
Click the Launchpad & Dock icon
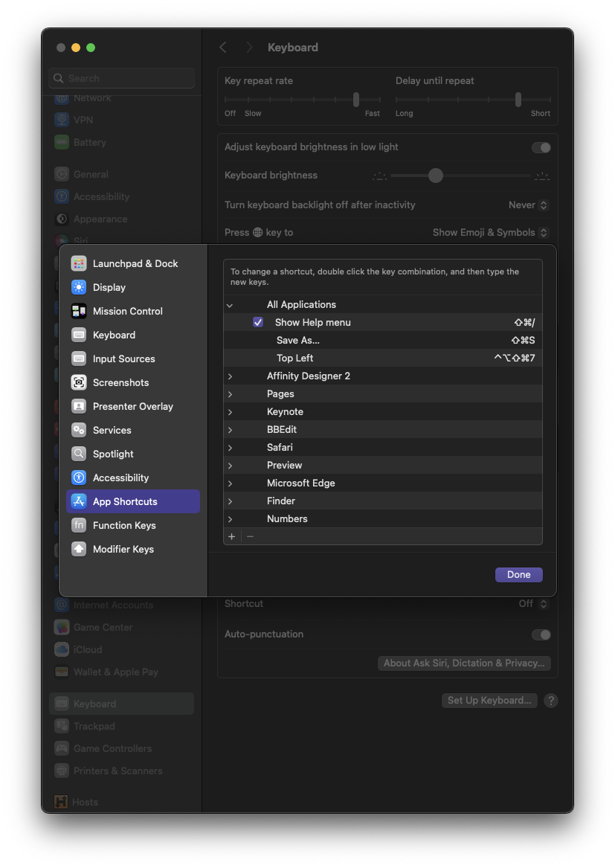click(x=79, y=263)
